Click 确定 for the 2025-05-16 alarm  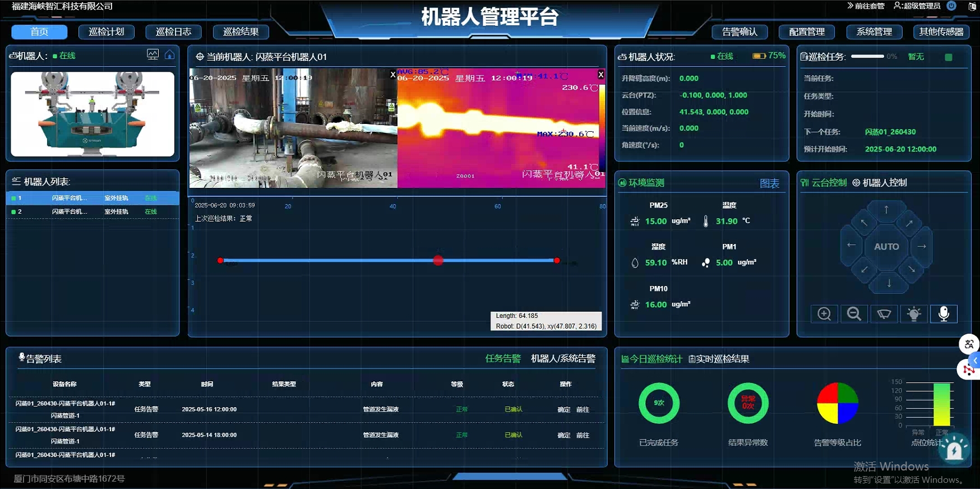(564, 409)
